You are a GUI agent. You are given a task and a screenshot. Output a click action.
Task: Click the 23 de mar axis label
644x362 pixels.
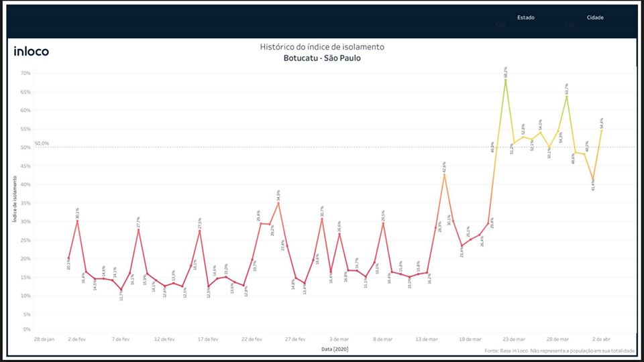(x=515, y=339)
